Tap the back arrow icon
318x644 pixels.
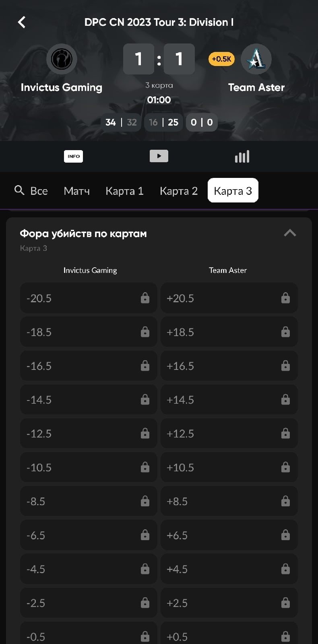22,22
